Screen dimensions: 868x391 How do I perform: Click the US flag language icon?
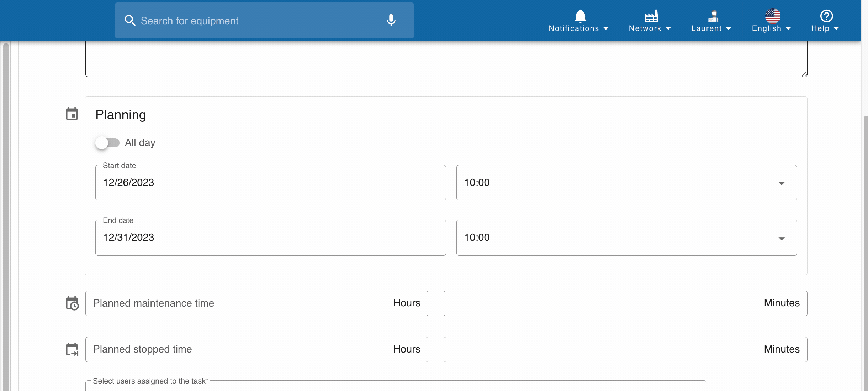[773, 16]
